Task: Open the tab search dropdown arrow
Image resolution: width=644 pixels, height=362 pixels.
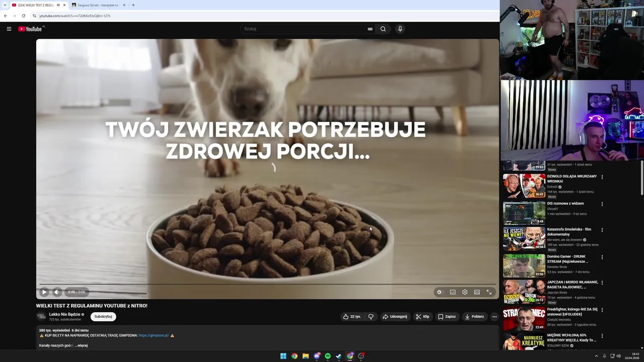Action: point(5,5)
